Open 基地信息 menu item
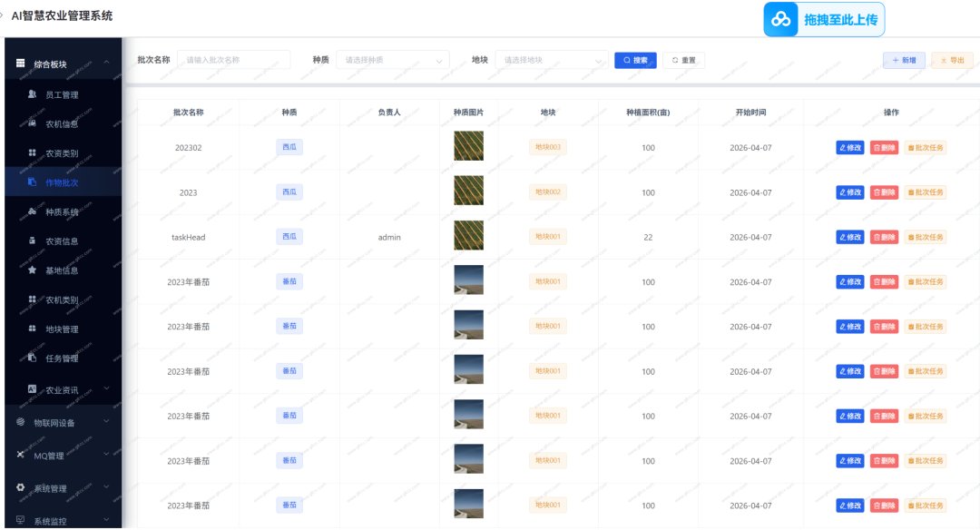The image size is (980, 530). pos(62,270)
